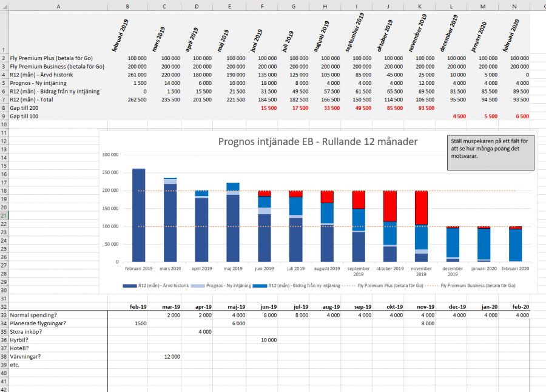
Task: Select the red 6 500 value in 'Gap till 100'
Action: pos(514,116)
